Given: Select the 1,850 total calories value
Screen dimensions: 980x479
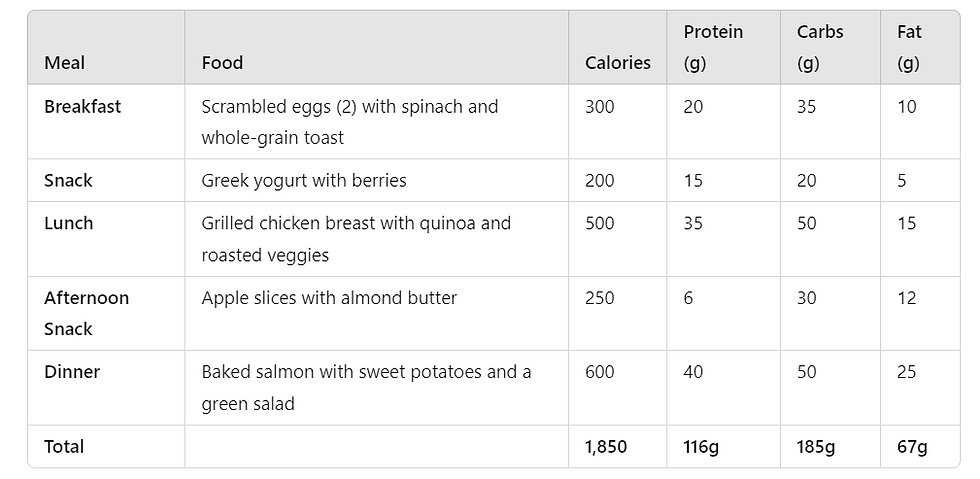Looking at the screenshot, I should 606,446.
